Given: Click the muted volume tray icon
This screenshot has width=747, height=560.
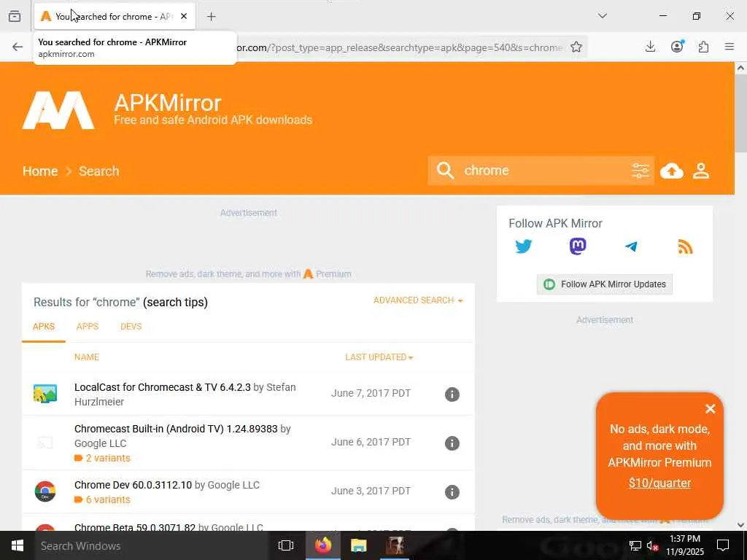Looking at the screenshot, I should coord(652,545).
